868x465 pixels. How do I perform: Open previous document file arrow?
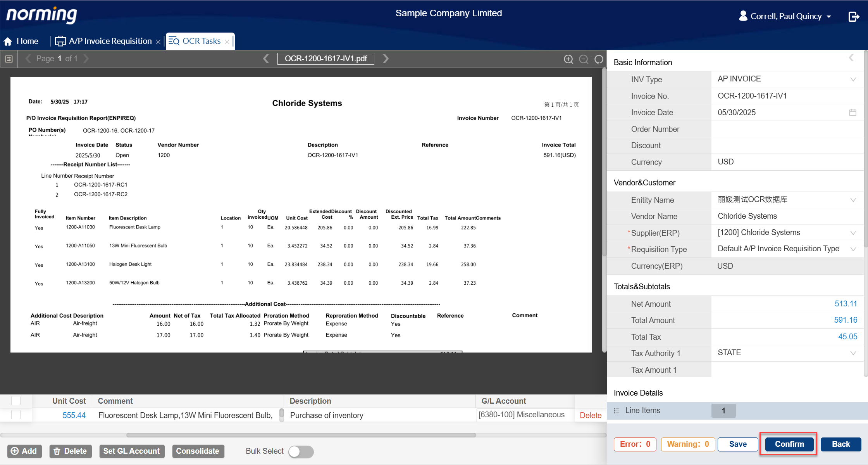266,59
